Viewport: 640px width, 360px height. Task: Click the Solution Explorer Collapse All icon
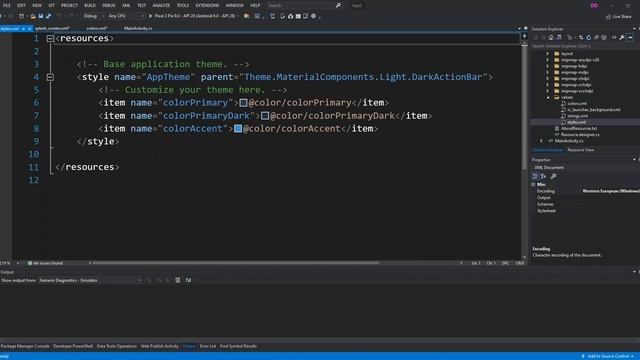coord(596,38)
